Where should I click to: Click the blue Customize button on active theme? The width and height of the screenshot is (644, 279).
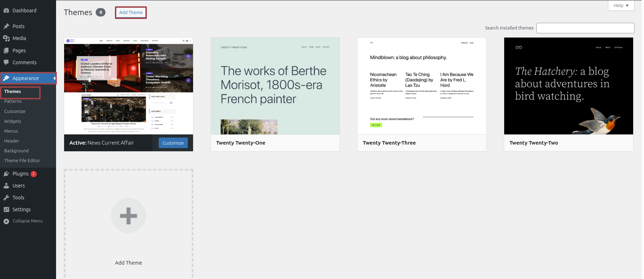pyautogui.click(x=173, y=143)
